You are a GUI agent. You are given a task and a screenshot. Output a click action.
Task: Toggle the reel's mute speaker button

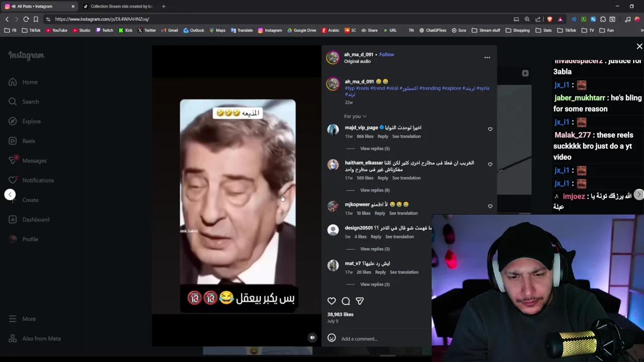tap(312, 338)
